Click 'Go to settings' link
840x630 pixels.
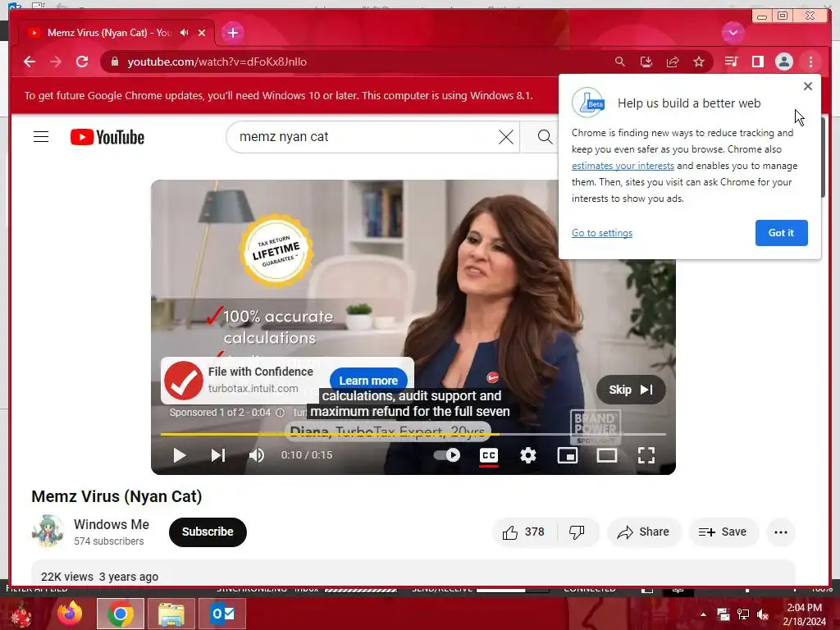pyautogui.click(x=602, y=233)
